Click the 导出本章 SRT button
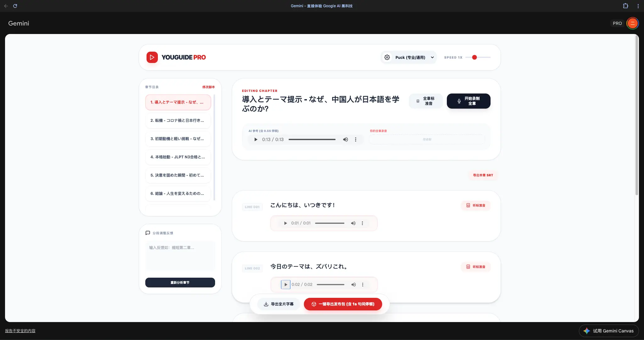 point(483,175)
